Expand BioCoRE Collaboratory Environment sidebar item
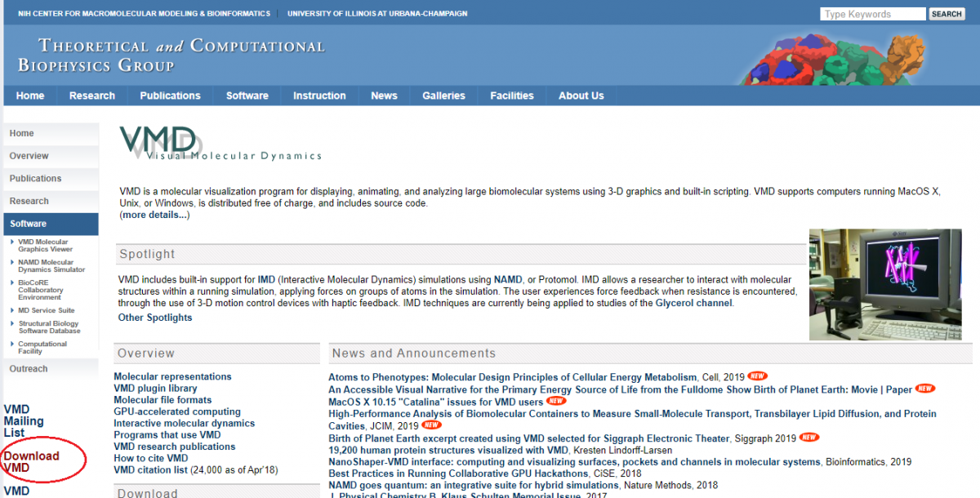This screenshot has width=980, height=498. 41,290
